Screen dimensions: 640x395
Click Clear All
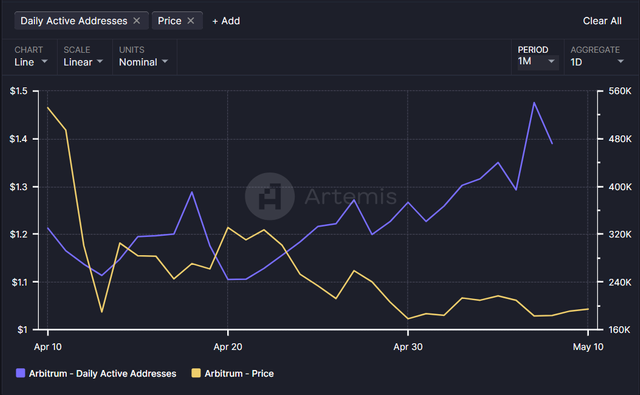pos(602,21)
